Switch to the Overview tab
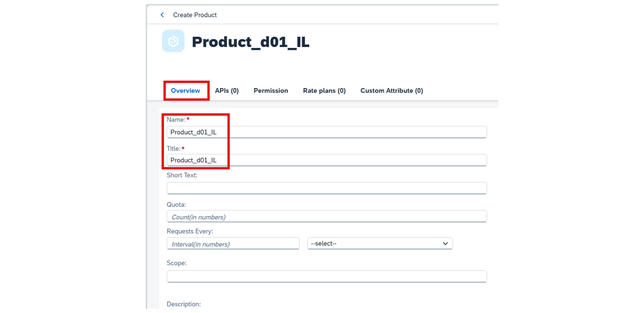The image size is (644, 313). coord(186,91)
